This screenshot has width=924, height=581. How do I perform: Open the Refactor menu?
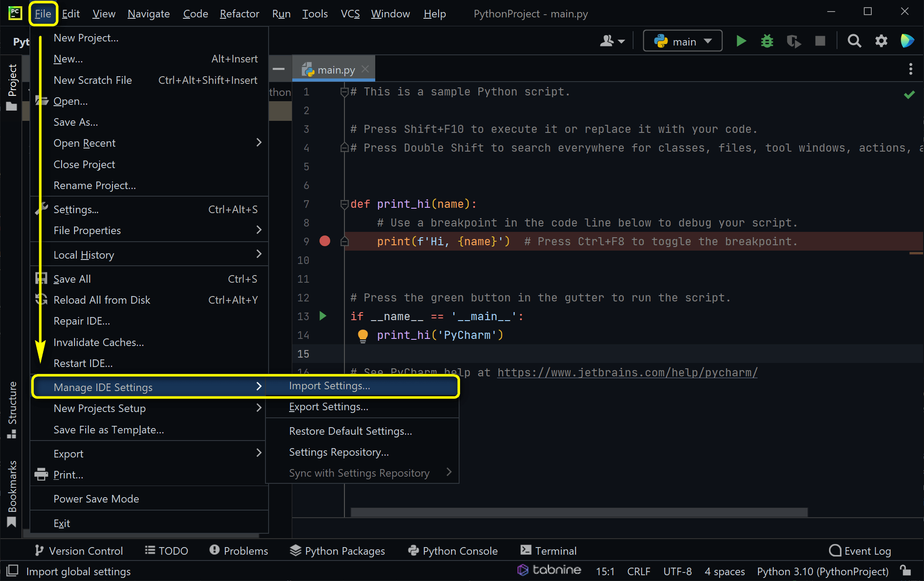[239, 13]
